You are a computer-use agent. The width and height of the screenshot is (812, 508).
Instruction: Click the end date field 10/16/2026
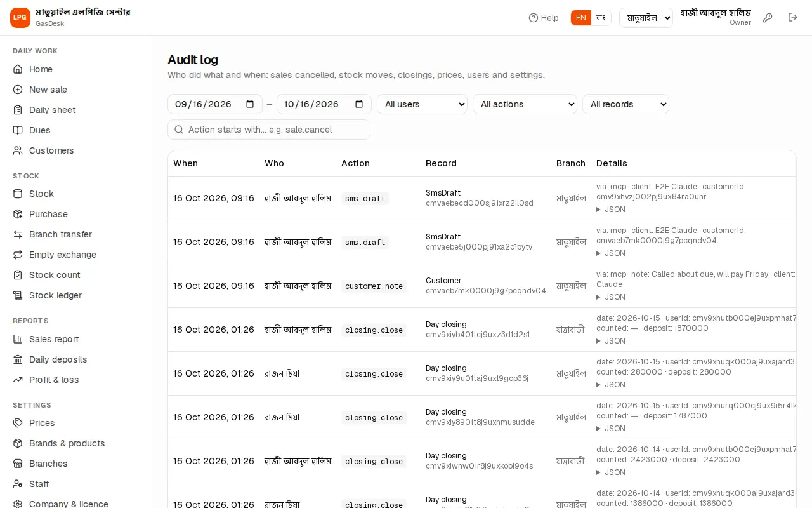click(324, 104)
